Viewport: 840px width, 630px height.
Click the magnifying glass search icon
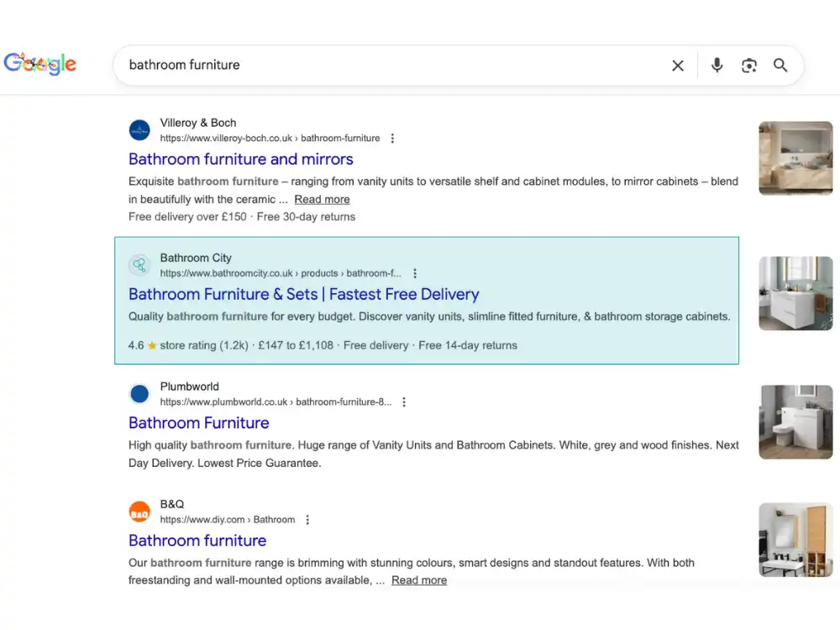[x=780, y=65]
